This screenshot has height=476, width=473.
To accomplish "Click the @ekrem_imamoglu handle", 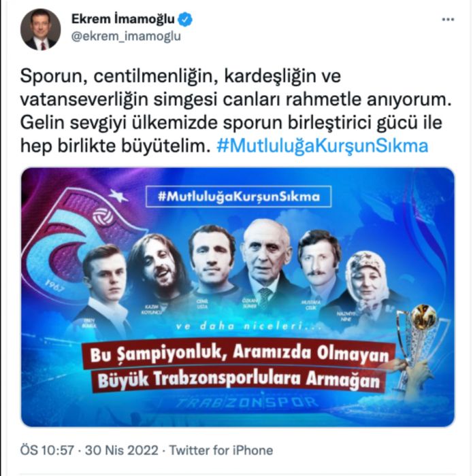I will click(126, 36).
